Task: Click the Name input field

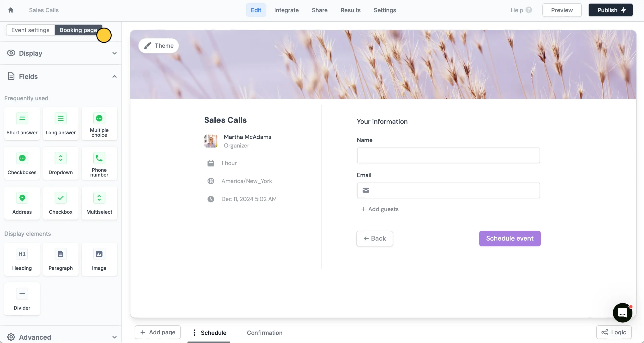Action: (448, 155)
